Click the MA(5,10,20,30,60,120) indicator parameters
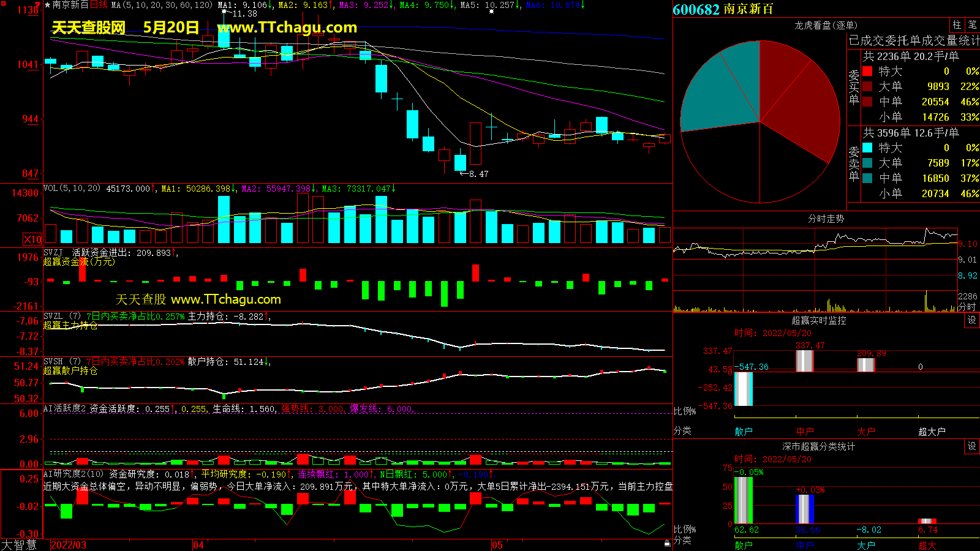Image resolution: width=980 pixels, height=551 pixels. coord(162,5)
